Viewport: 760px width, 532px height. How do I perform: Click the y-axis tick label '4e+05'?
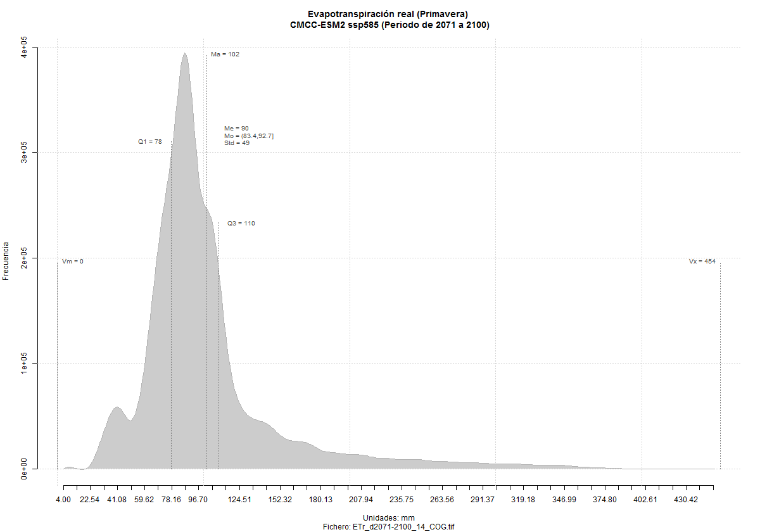(25, 47)
